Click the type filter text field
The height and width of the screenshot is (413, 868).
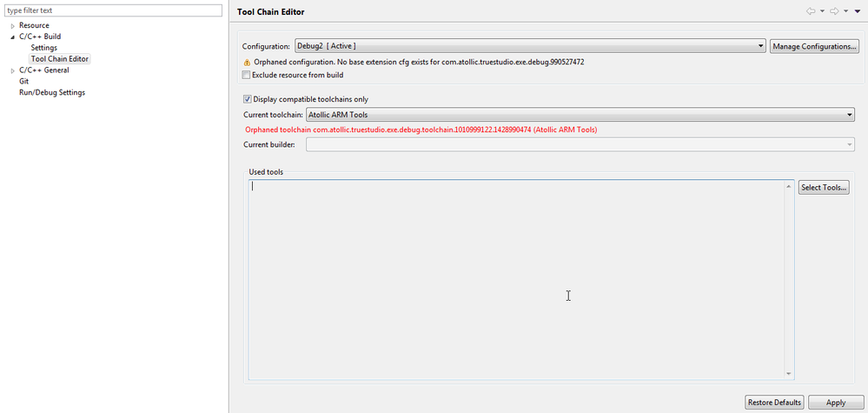113,10
